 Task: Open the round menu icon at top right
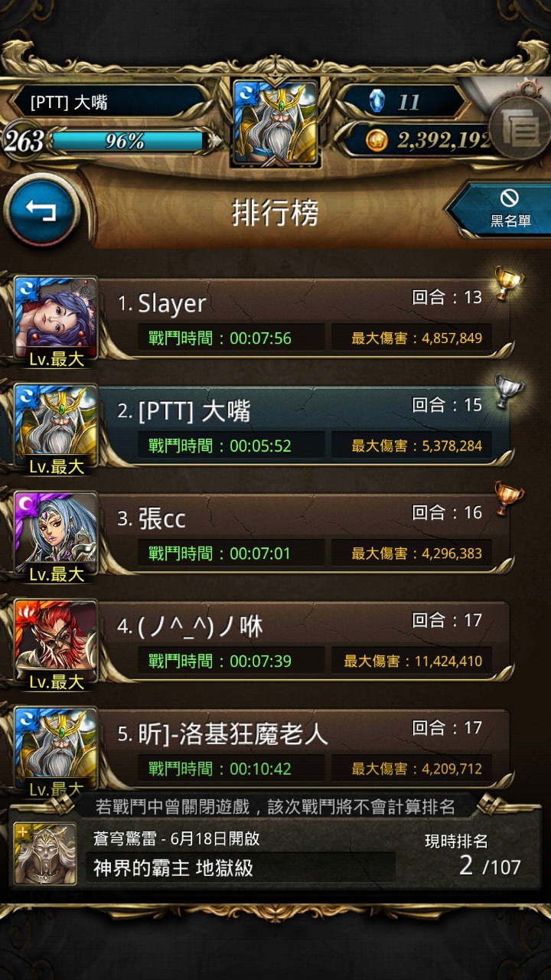pos(520,131)
